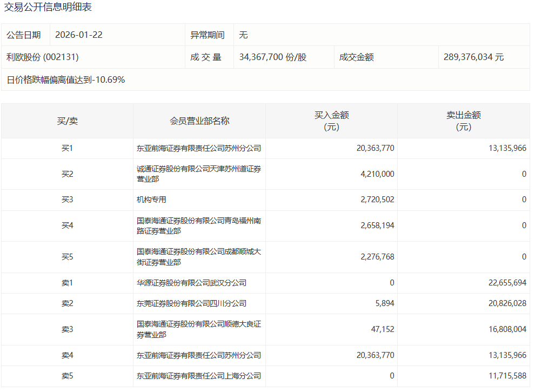Select the stock name 利欧股份 (002131)

[x=43, y=57]
